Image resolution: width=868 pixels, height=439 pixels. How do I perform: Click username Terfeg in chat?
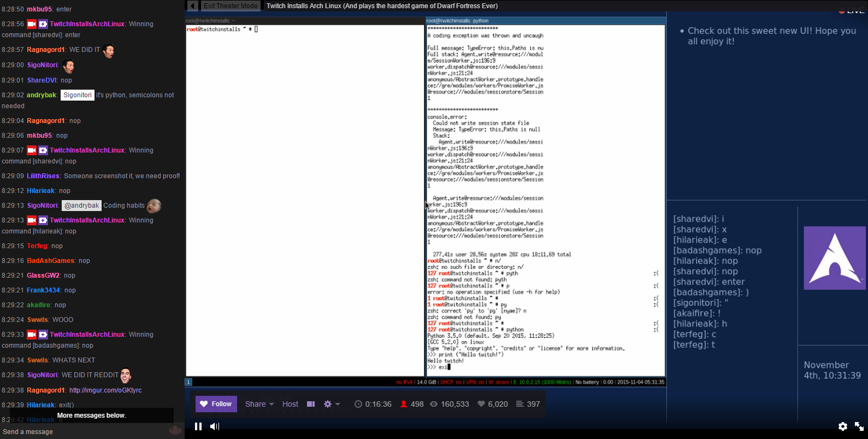(x=37, y=246)
